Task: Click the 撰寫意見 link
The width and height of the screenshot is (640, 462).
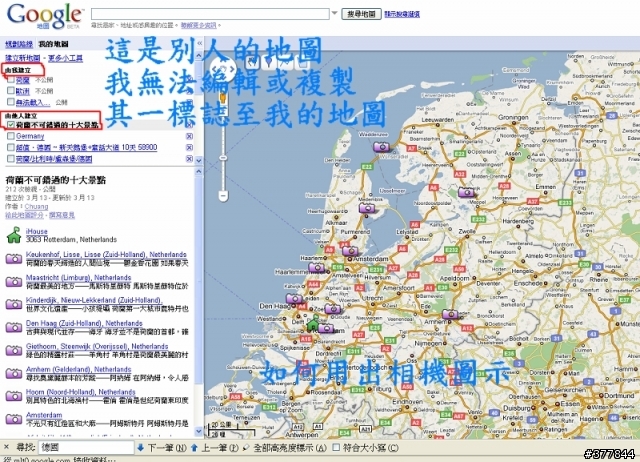Action: pos(62,215)
